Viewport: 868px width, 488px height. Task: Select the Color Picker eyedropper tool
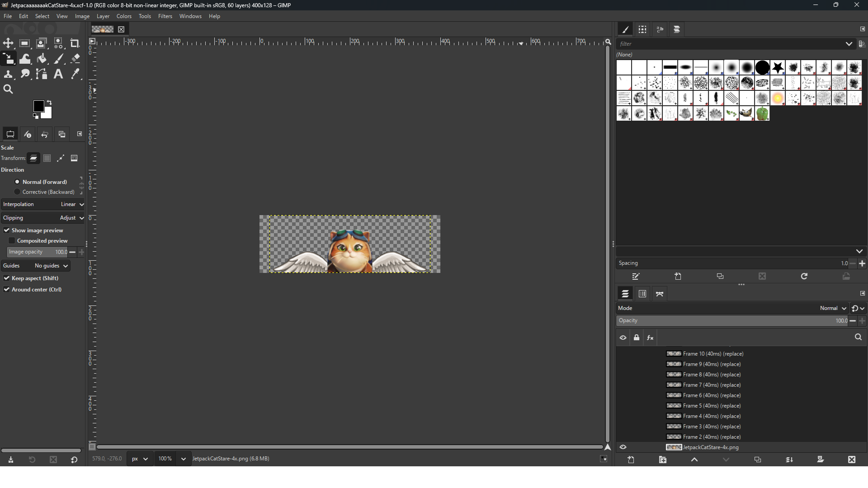coord(75,74)
